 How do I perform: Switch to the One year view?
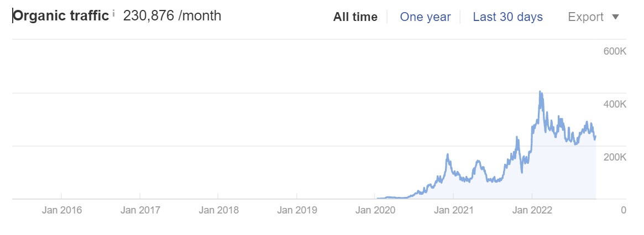[x=425, y=17]
